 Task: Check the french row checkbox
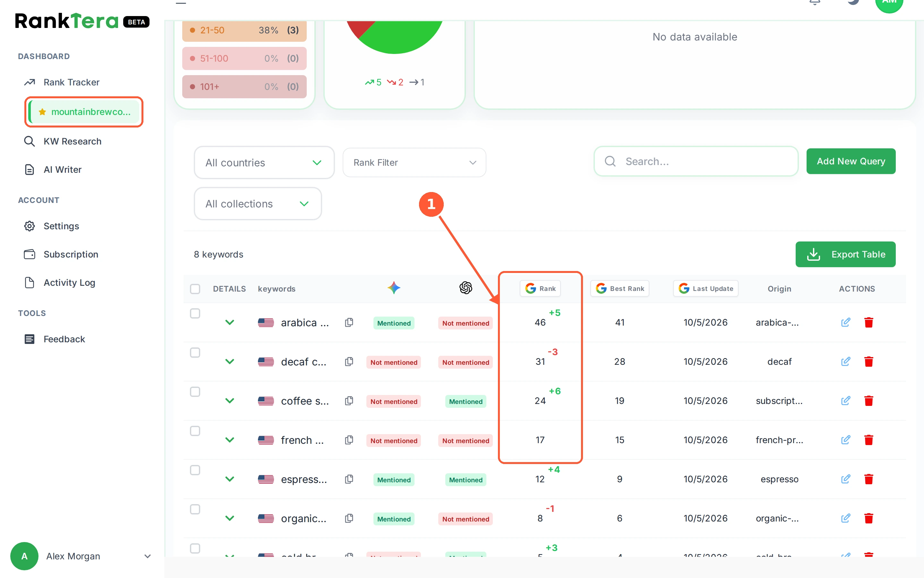pyautogui.click(x=195, y=431)
